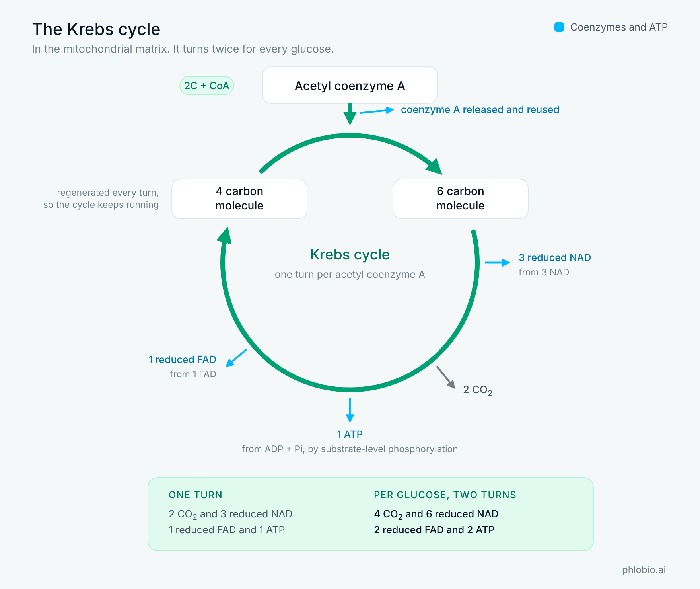Click 'The Krebs cycle' main heading
700x589 pixels.
pos(96,29)
